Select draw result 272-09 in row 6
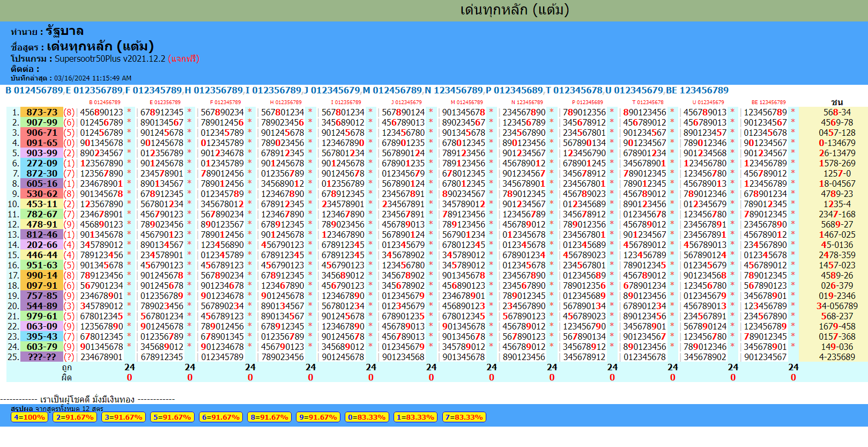 42,163
